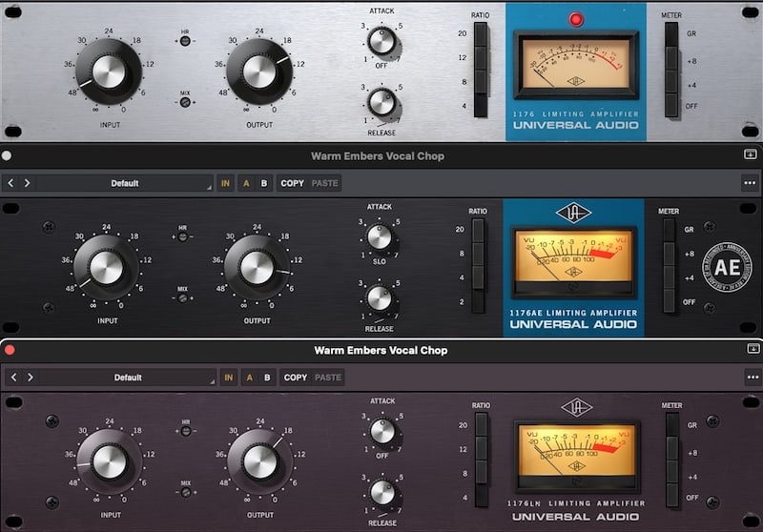The height and width of the screenshot is (532, 763).
Task: Set meter to OFF on the silver 1176
Action: point(671,106)
